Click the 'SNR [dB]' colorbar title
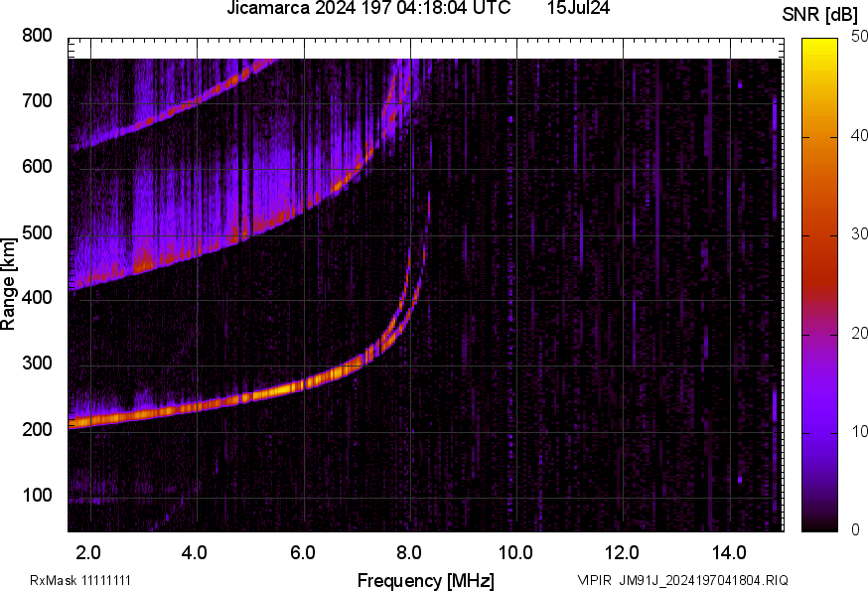Screen dimensions: 868x591 819,15
